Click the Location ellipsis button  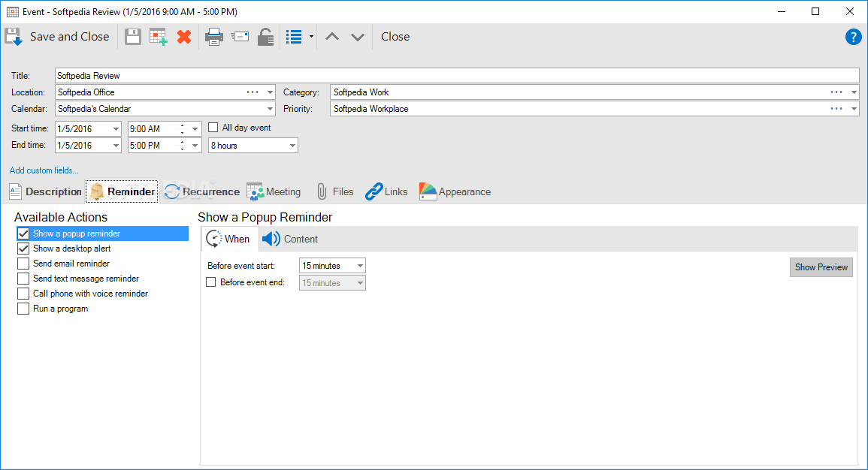tap(253, 92)
